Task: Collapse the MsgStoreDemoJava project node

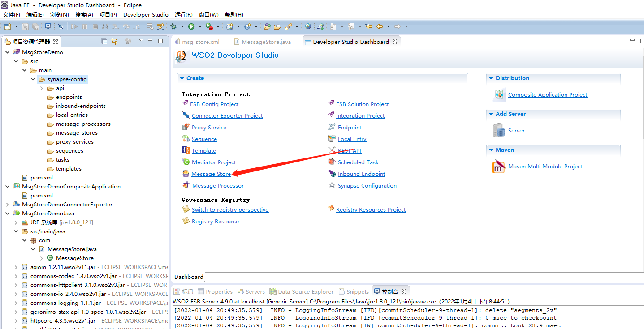Action: [8, 214]
